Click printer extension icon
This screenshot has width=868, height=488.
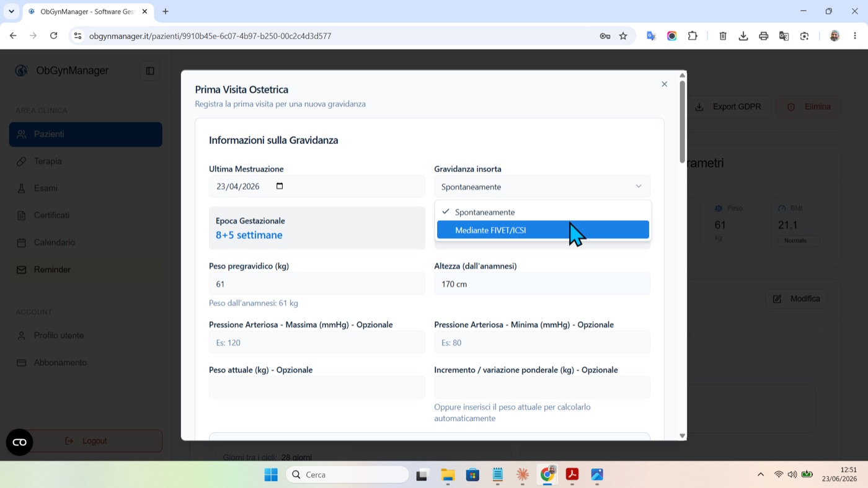click(764, 36)
